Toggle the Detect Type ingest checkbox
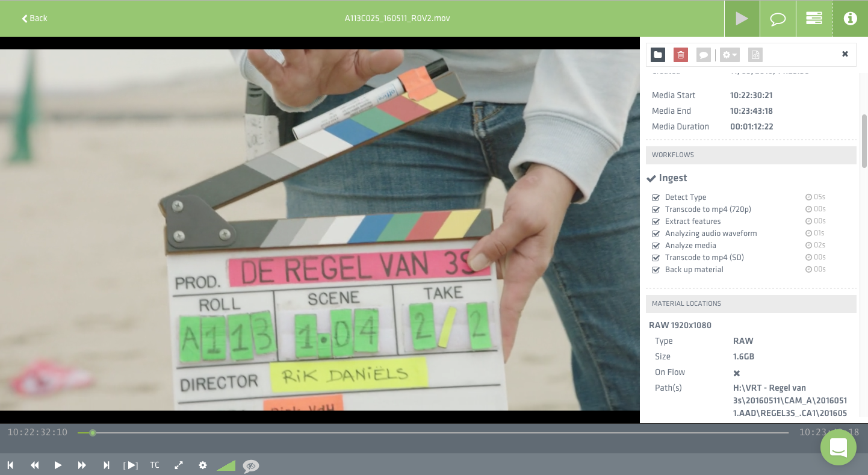This screenshot has width=868, height=475. click(x=656, y=197)
